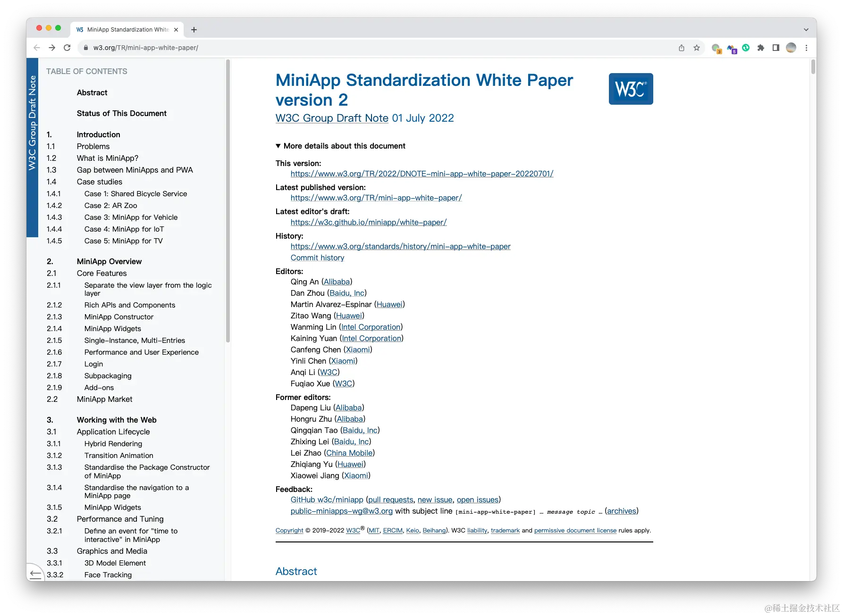
Task: Open the open issues link
Action: coord(478,500)
